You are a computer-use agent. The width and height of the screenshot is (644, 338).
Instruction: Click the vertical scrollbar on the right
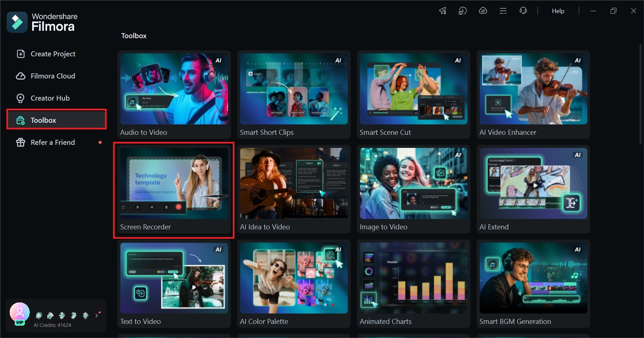tap(640, 95)
